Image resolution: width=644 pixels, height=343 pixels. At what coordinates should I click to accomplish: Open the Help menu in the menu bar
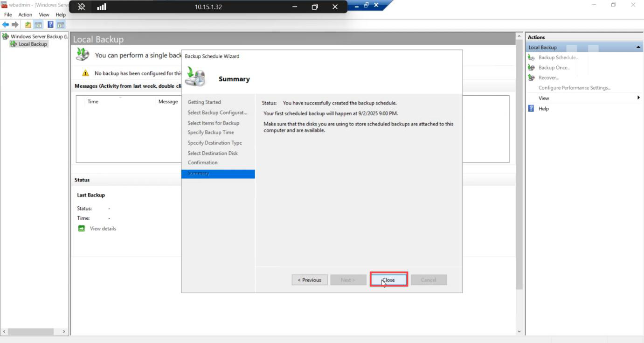61,14
